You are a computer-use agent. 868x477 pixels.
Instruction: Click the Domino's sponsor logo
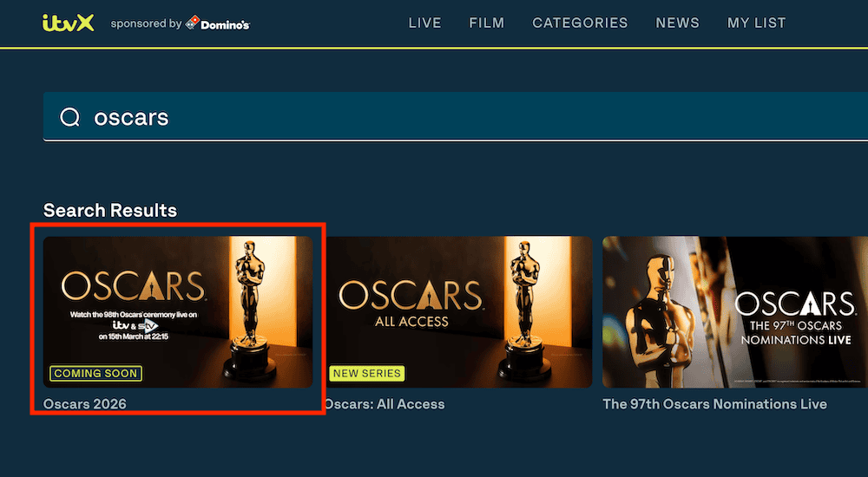click(x=218, y=24)
